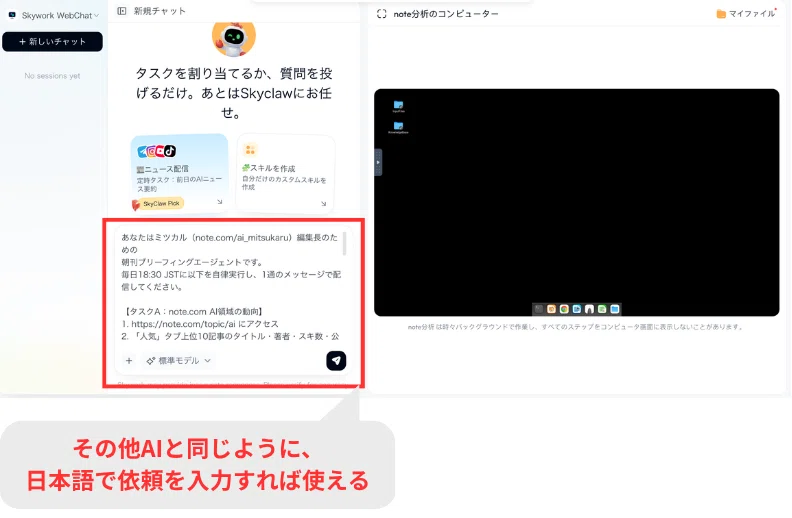
Task: Open the 標準モデル model dropdown
Action: point(179,360)
